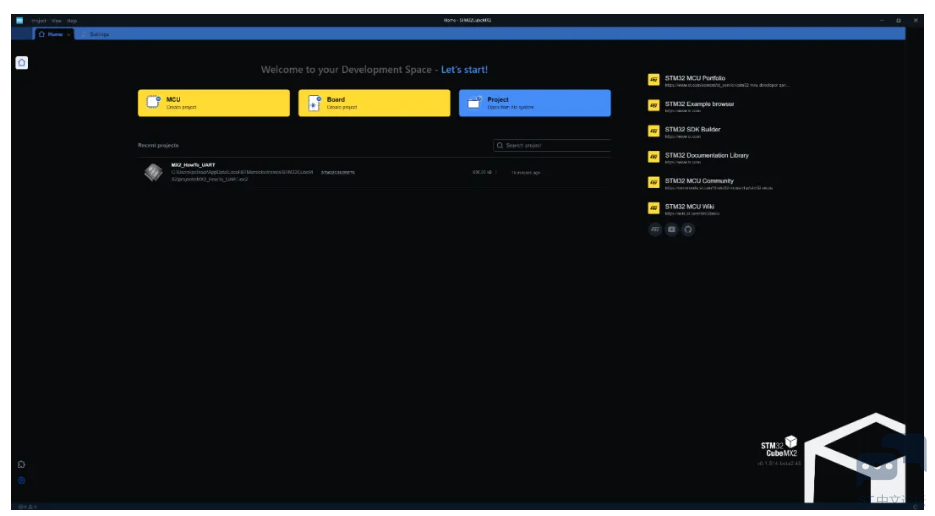Screen dimensions: 935x516
Task: Open the round ST website social icon
Action: coord(655,230)
